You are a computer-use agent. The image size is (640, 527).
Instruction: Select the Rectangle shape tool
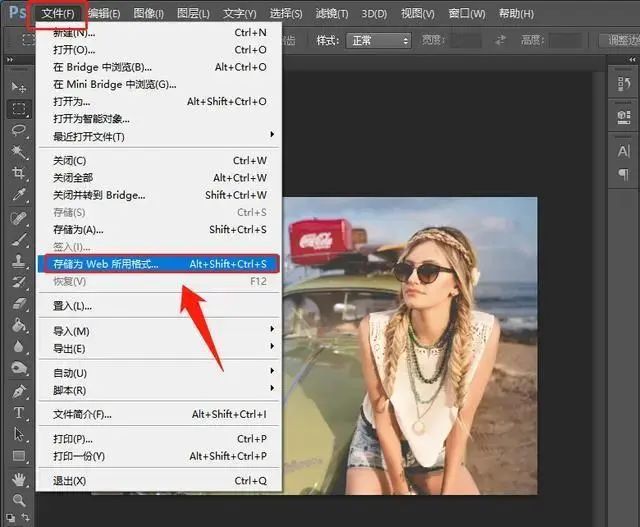point(19,456)
